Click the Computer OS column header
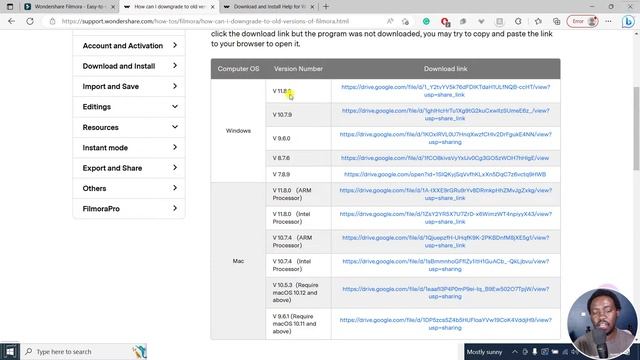Viewport: 640px width, 360px height. click(238, 69)
